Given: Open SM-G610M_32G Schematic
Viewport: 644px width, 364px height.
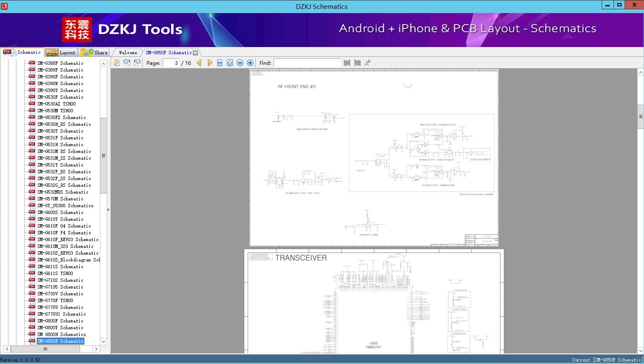Looking at the screenshot, I should pos(65,246).
